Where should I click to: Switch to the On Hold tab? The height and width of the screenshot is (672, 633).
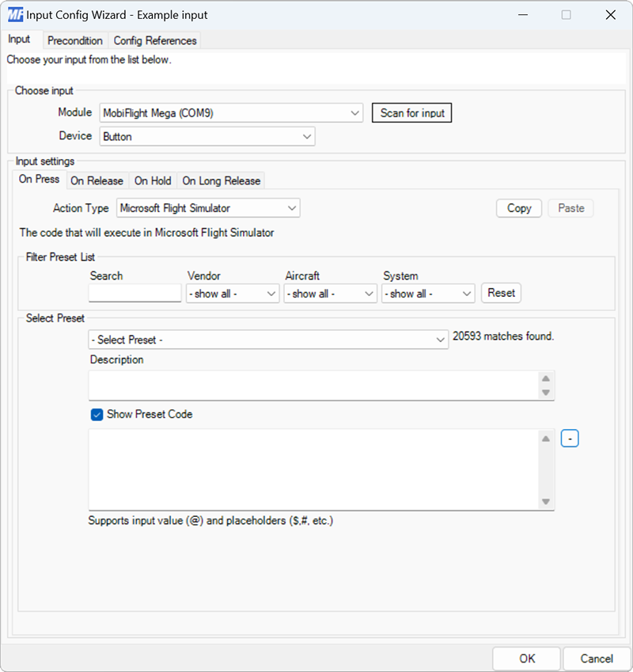pos(152,180)
